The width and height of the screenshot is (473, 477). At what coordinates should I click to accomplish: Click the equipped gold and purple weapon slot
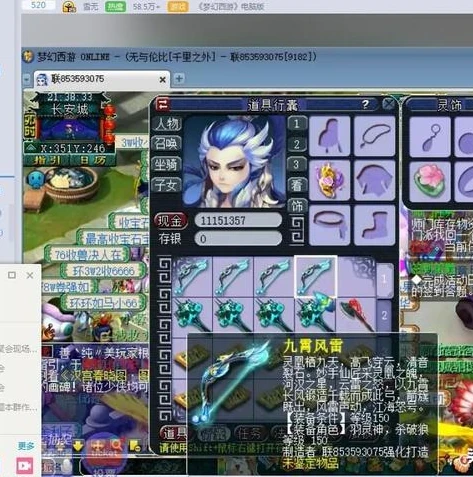(x=329, y=180)
